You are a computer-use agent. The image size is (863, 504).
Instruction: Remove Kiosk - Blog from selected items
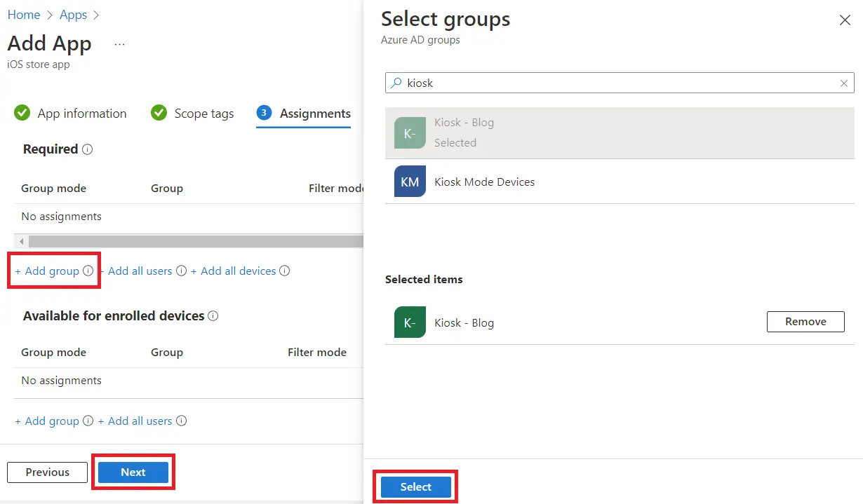[805, 322]
